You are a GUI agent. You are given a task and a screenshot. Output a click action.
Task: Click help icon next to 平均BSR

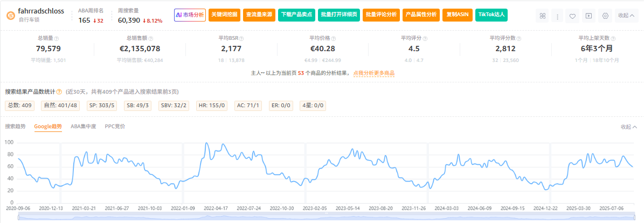coord(241,39)
